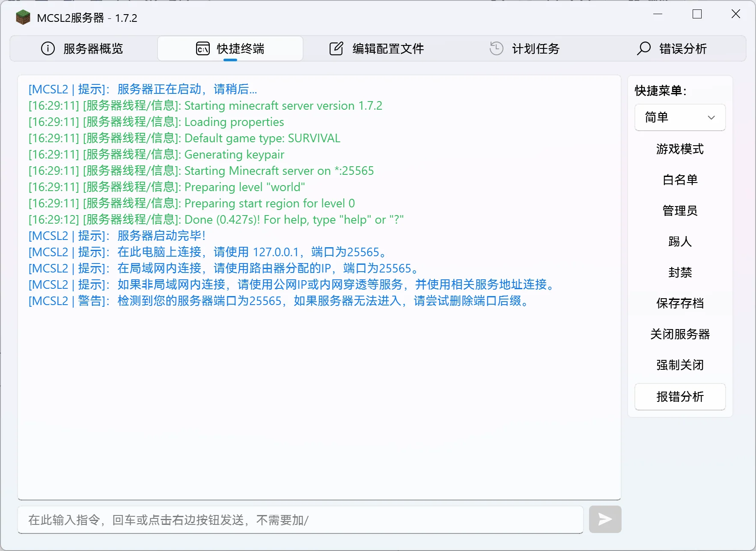Switch to the 编辑配置文件 tab

click(387, 48)
